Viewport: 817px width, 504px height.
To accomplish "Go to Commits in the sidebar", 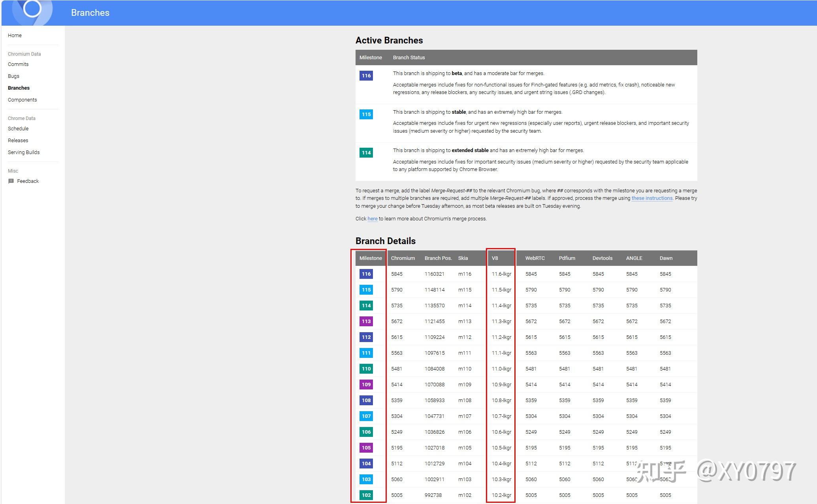I will 18,64.
